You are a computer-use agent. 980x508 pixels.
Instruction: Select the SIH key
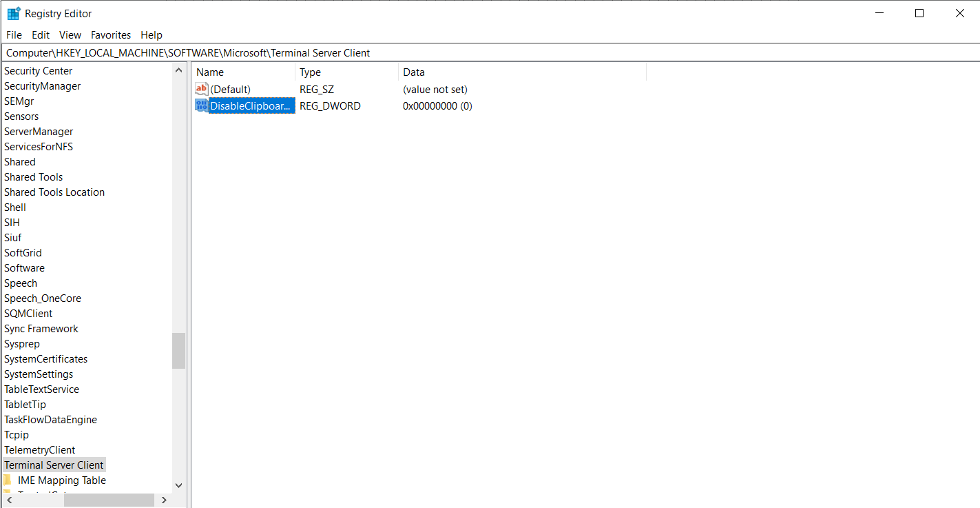tap(12, 223)
